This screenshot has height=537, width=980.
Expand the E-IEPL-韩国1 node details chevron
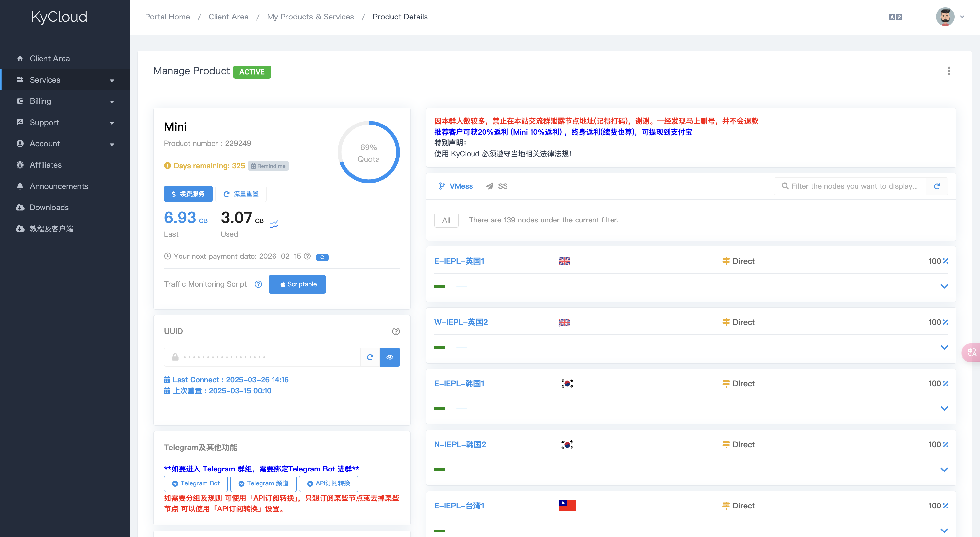[944, 408]
